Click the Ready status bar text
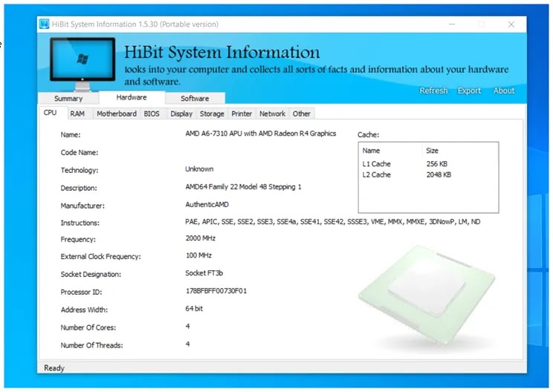 click(x=54, y=368)
